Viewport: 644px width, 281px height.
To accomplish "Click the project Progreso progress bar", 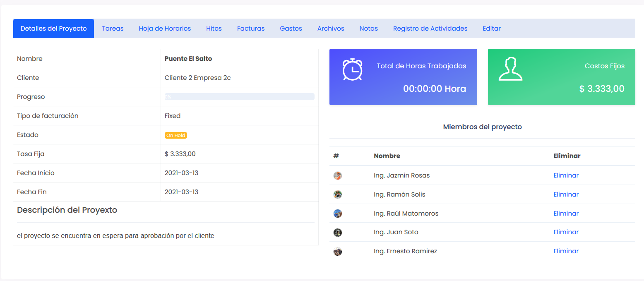I will pyautogui.click(x=240, y=97).
